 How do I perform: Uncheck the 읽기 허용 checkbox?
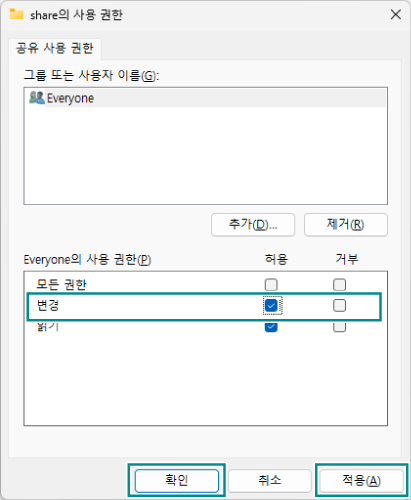[x=271, y=327]
